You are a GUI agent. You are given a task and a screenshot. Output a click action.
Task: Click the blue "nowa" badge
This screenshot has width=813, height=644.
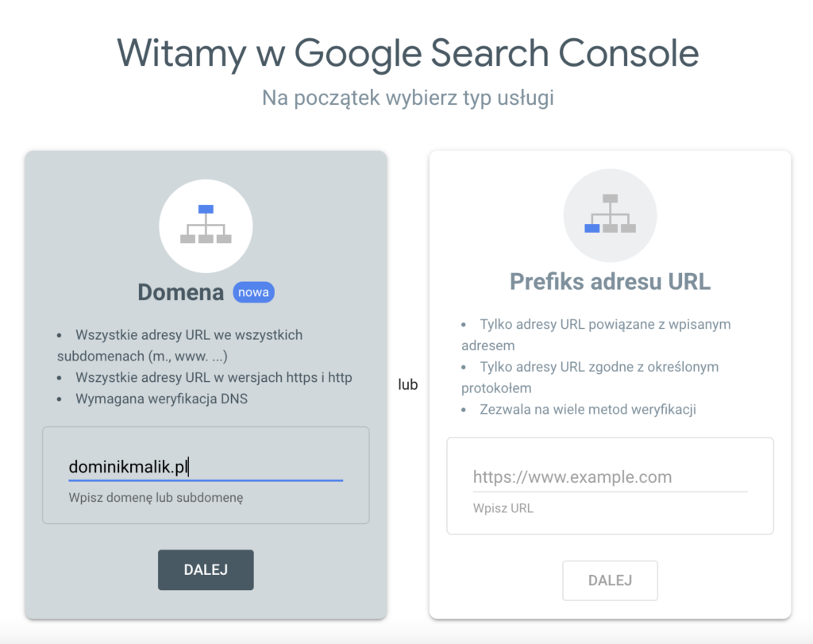tap(253, 292)
